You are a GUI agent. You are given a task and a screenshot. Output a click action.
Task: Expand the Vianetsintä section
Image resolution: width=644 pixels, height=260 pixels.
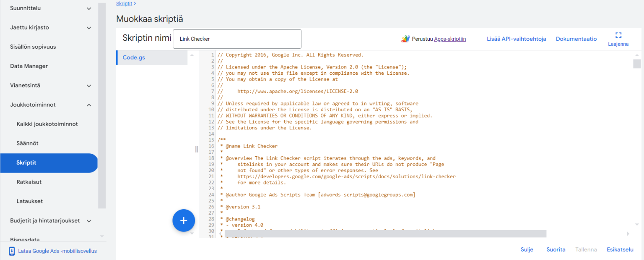tap(89, 85)
